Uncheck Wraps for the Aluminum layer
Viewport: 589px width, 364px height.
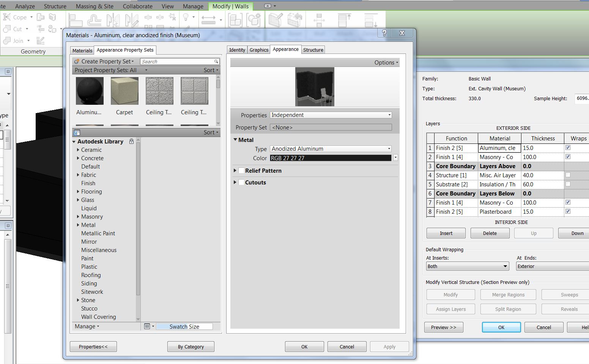pyautogui.click(x=568, y=148)
